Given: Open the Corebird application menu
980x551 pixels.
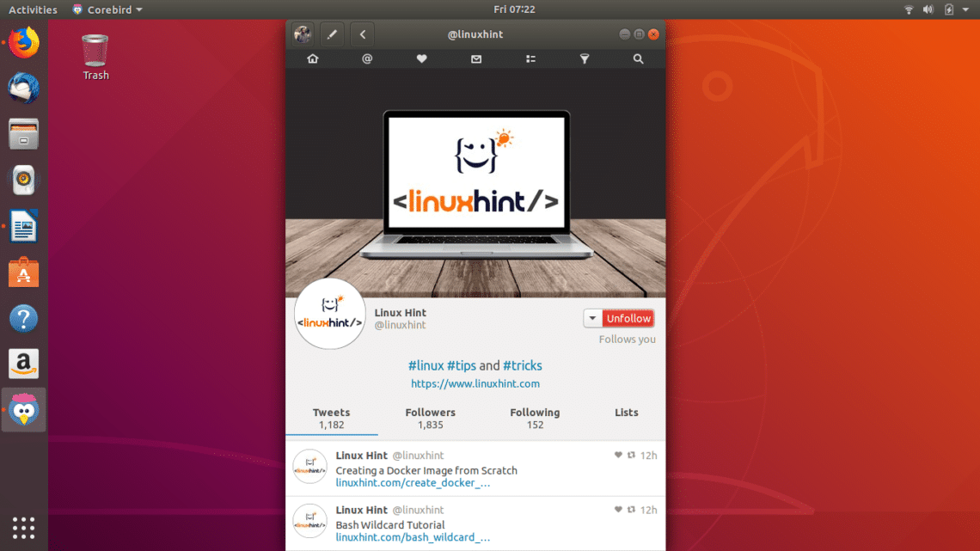Looking at the screenshot, I should tap(107, 9).
